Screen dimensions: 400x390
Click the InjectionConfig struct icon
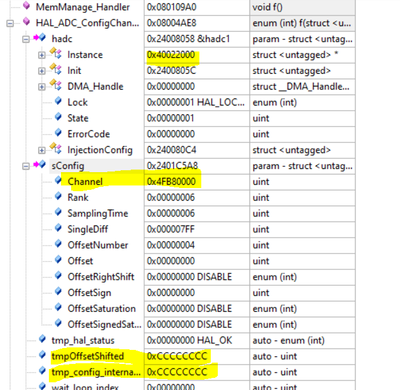click(x=55, y=149)
